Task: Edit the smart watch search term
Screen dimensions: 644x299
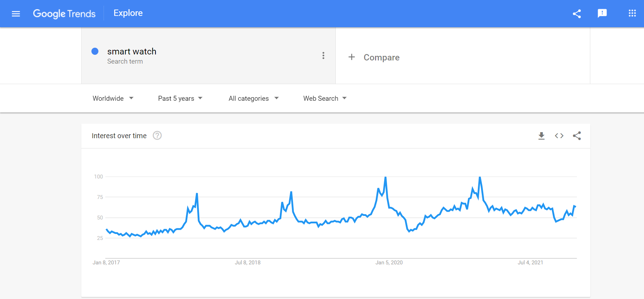Action: [x=132, y=52]
